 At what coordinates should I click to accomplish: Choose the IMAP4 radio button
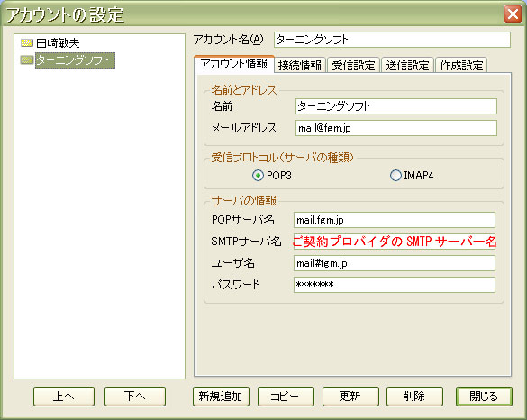pyautogui.click(x=395, y=175)
